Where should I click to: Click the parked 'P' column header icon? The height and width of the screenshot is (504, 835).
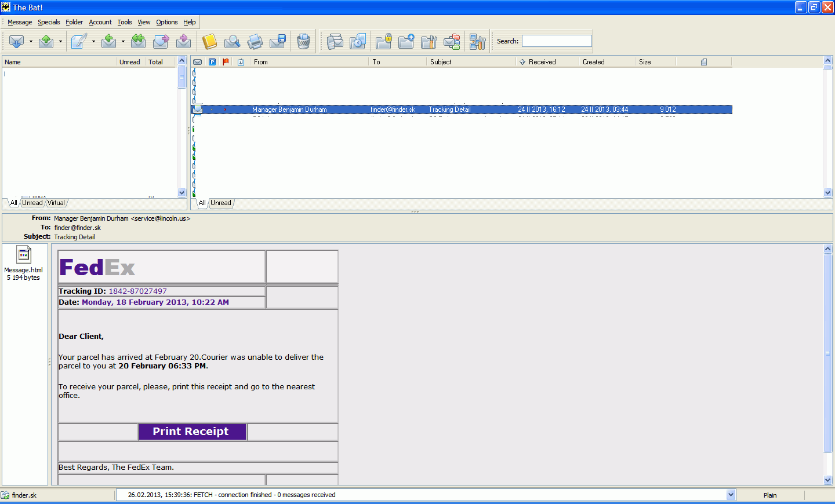point(212,62)
